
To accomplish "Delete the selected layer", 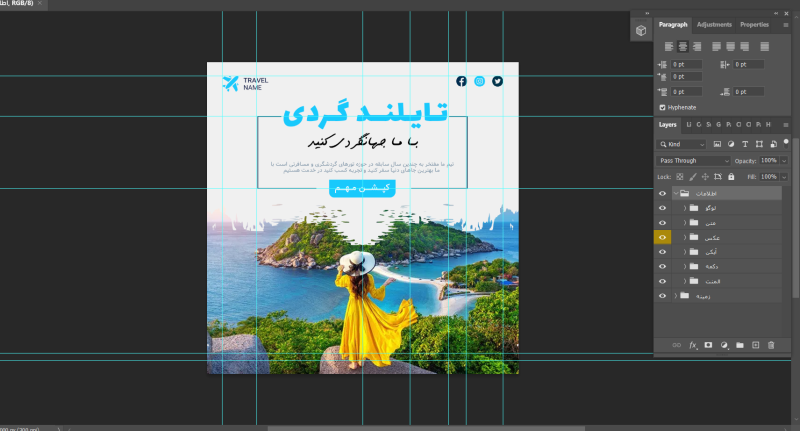I will 771,345.
